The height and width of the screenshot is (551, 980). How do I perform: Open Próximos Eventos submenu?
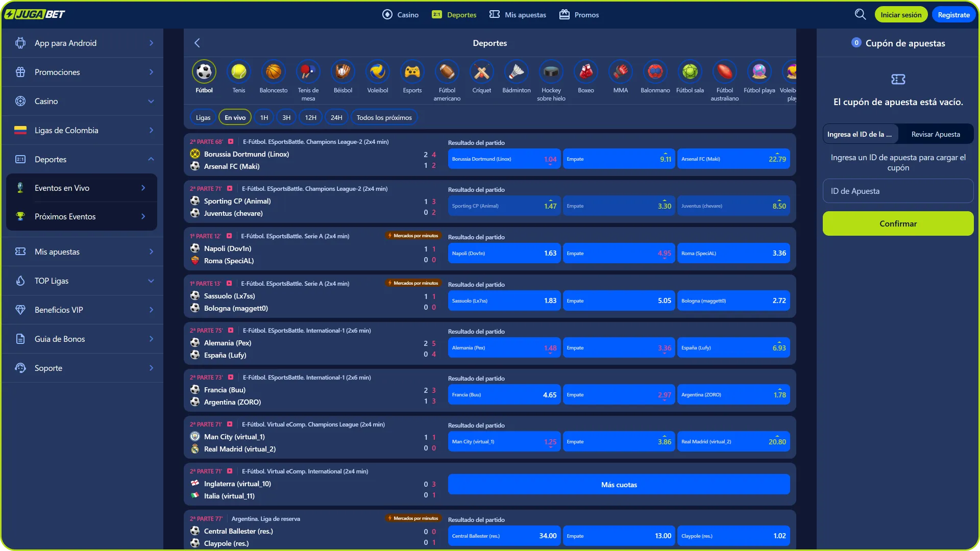coord(82,216)
